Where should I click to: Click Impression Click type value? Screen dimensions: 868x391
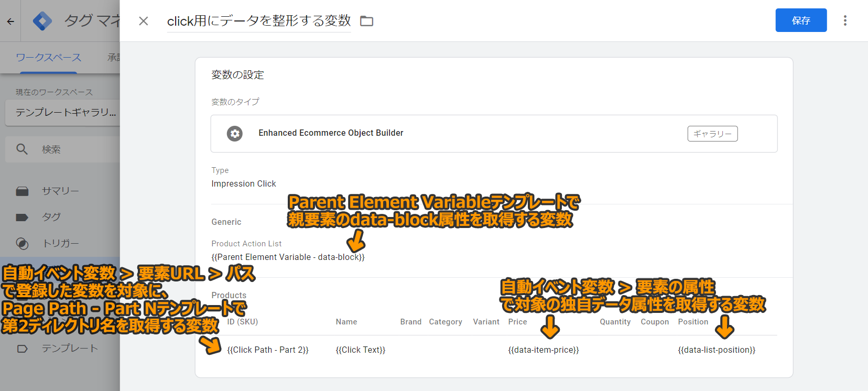tap(244, 184)
